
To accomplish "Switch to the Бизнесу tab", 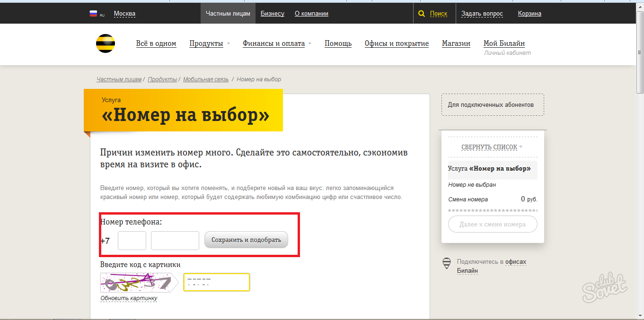I will pyautogui.click(x=273, y=14).
